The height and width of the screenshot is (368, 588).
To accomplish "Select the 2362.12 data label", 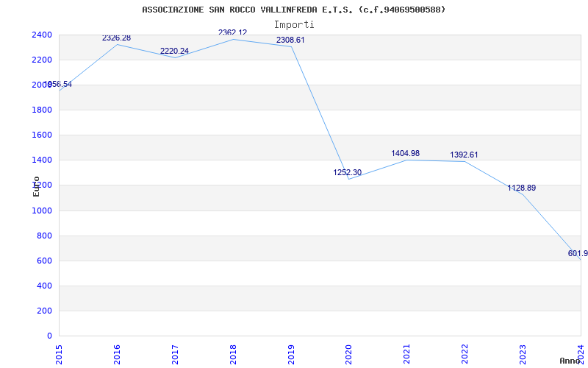I will [232, 32].
